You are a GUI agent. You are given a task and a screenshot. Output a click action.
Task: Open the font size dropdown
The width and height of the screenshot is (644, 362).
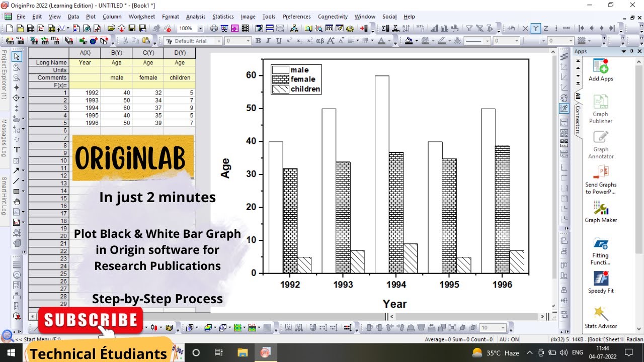coord(248,41)
